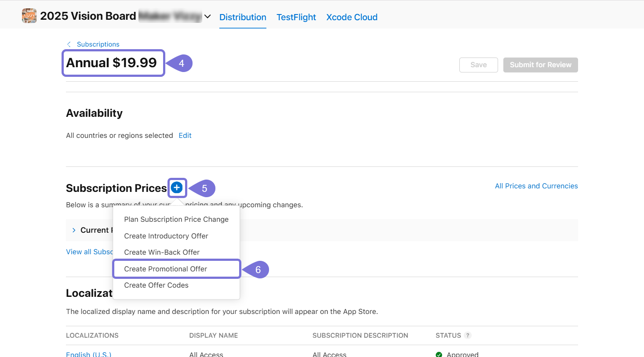Click the back chevron beside Subscriptions

(69, 44)
